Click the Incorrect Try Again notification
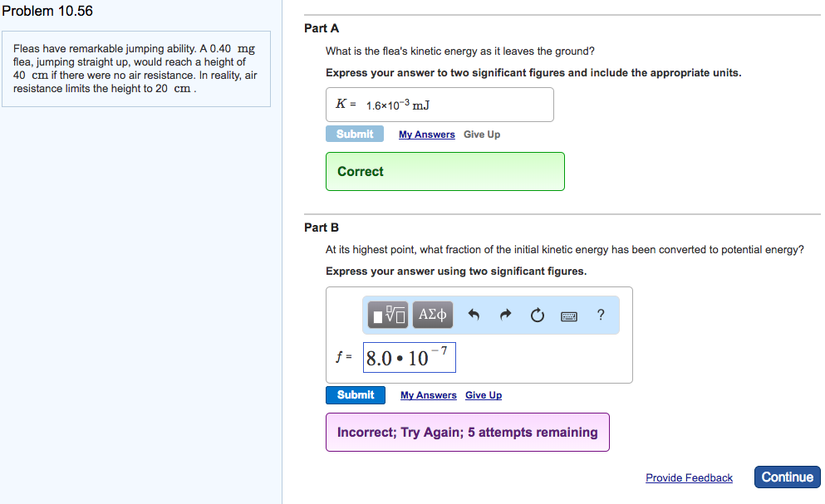Screen dimensions: 825x504 (x=467, y=432)
